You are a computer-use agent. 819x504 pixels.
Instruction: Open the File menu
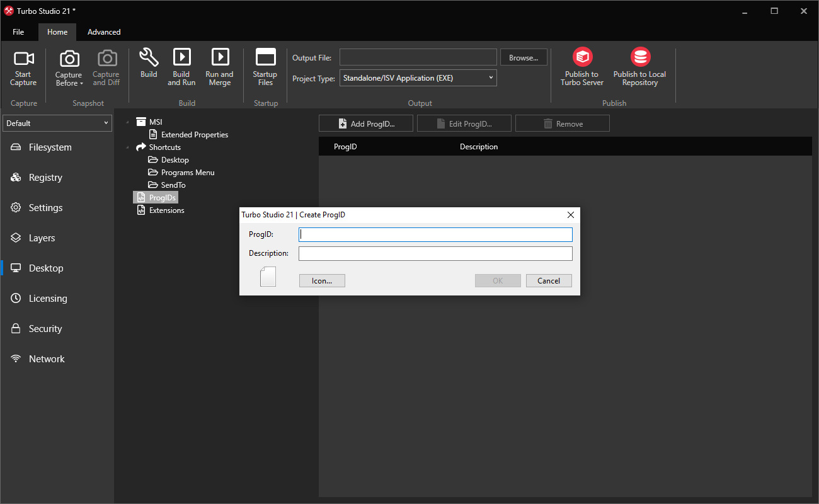[18, 31]
